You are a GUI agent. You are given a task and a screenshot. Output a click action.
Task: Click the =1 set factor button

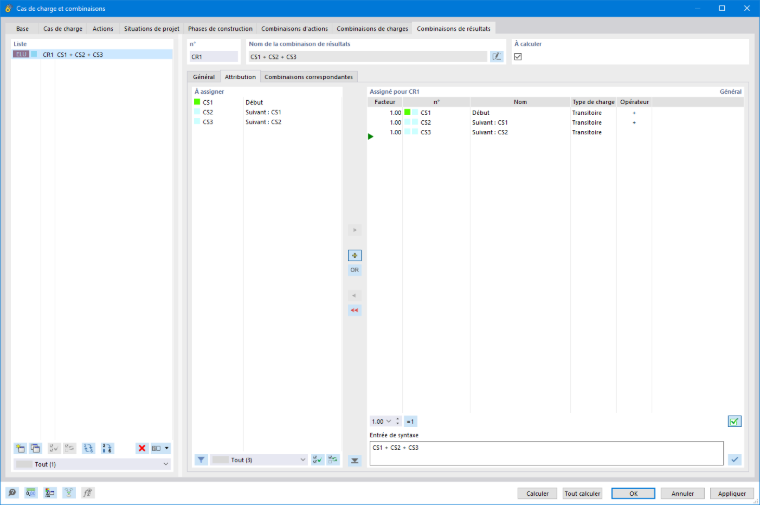(x=410, y=422)
